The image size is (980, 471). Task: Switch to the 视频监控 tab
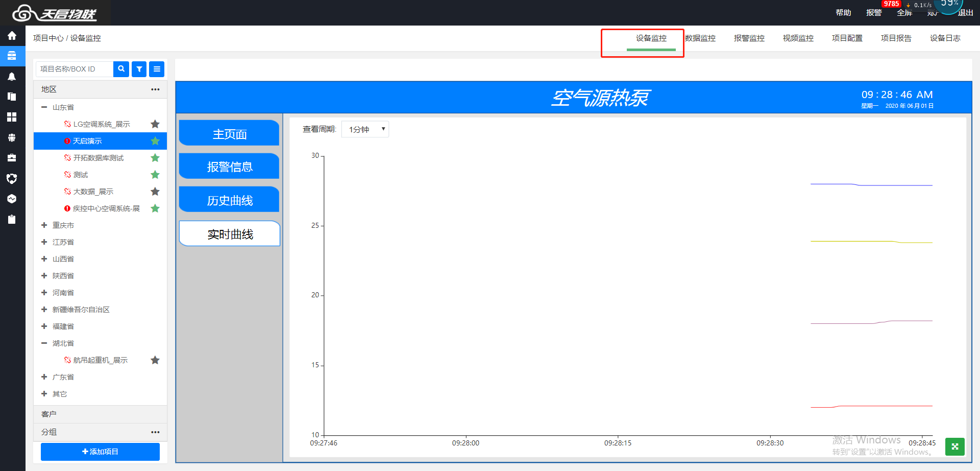click(x=798, y=38)
